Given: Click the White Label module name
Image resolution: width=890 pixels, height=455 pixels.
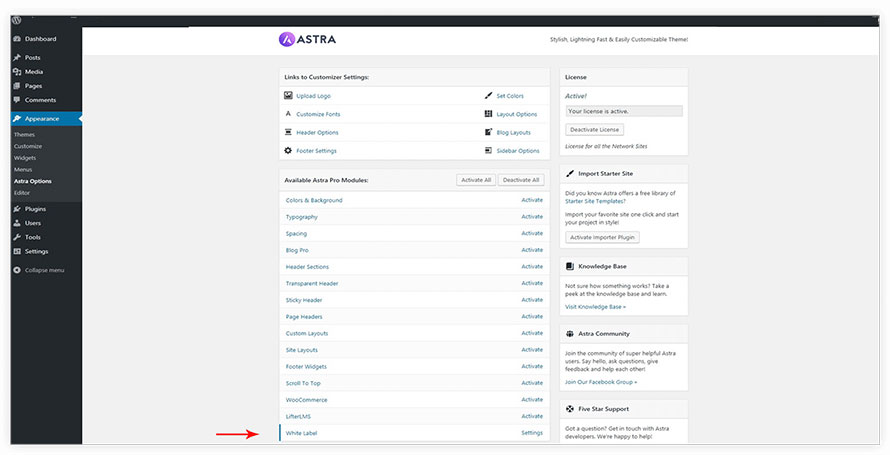Looking at the screenshot, I should pyautogui.click(x=301, y=433).
